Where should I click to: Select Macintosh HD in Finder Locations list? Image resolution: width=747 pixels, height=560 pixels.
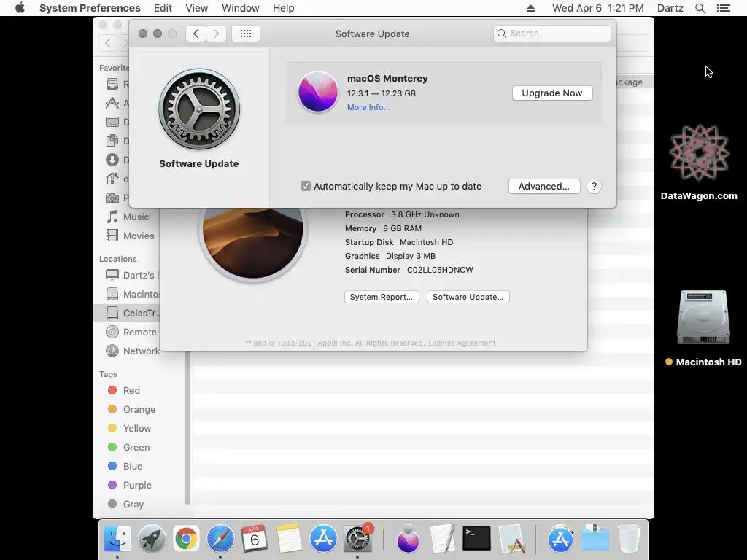pos(132,295)
